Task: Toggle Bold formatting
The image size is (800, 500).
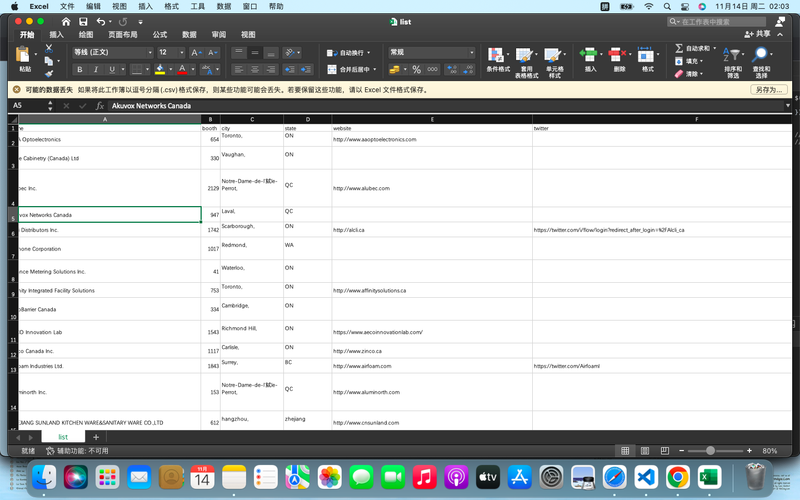Action: [80, 69]
